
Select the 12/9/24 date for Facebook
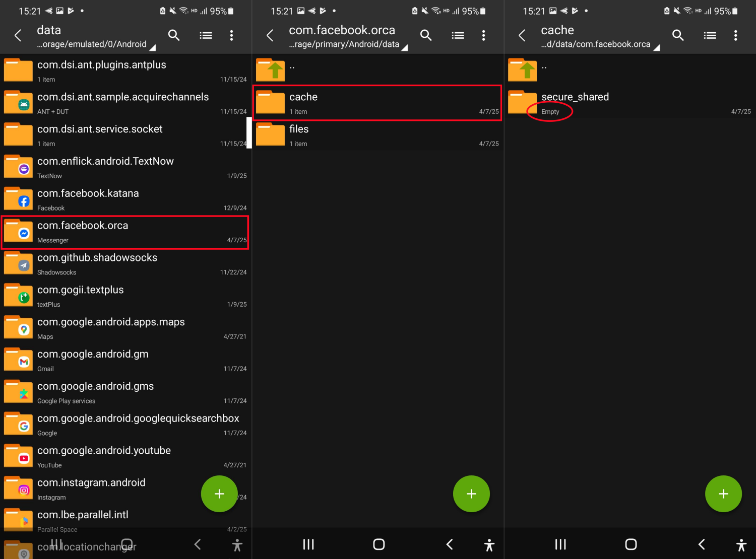(235, 208)
